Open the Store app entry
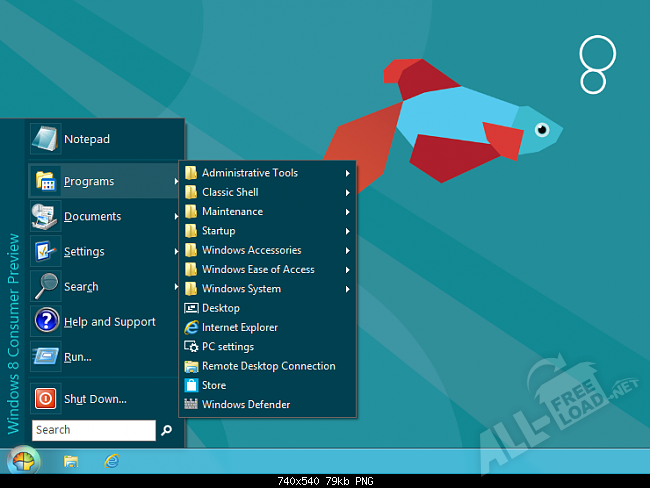The width and height of the screenshot is (650, 488). coord(213,385)
